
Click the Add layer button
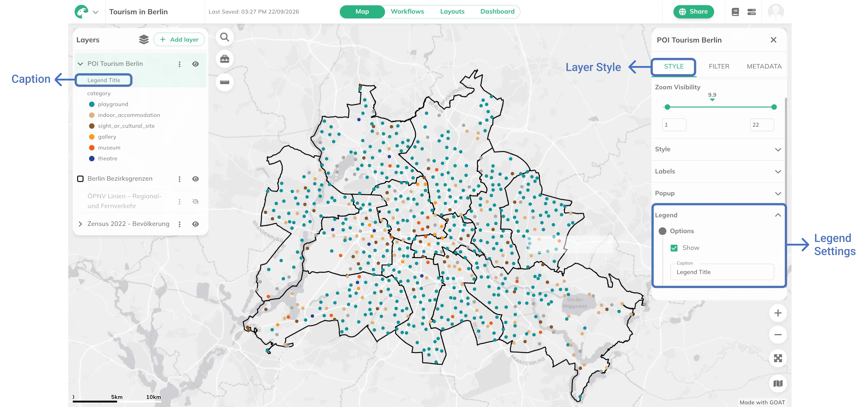point(179,39)
